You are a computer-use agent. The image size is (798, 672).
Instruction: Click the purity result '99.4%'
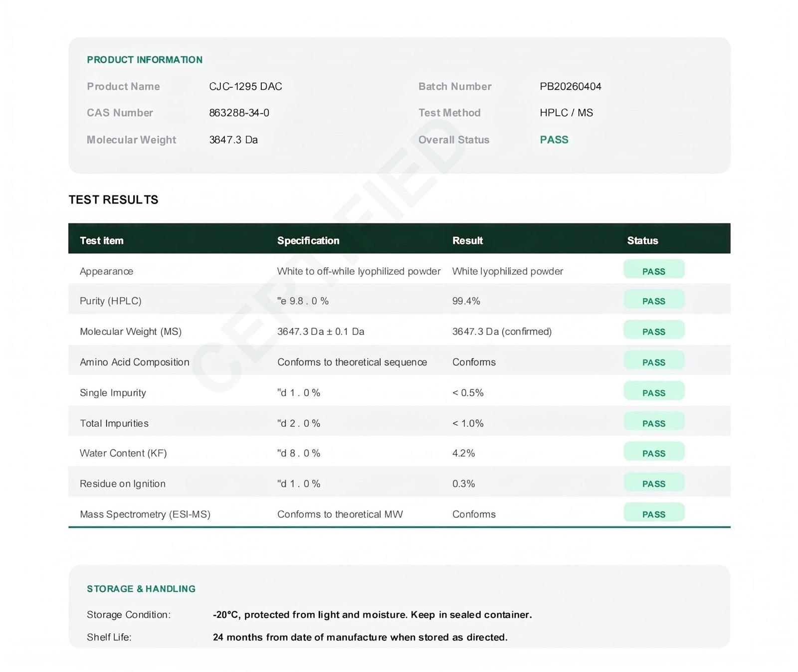click(x=466, y=301)
